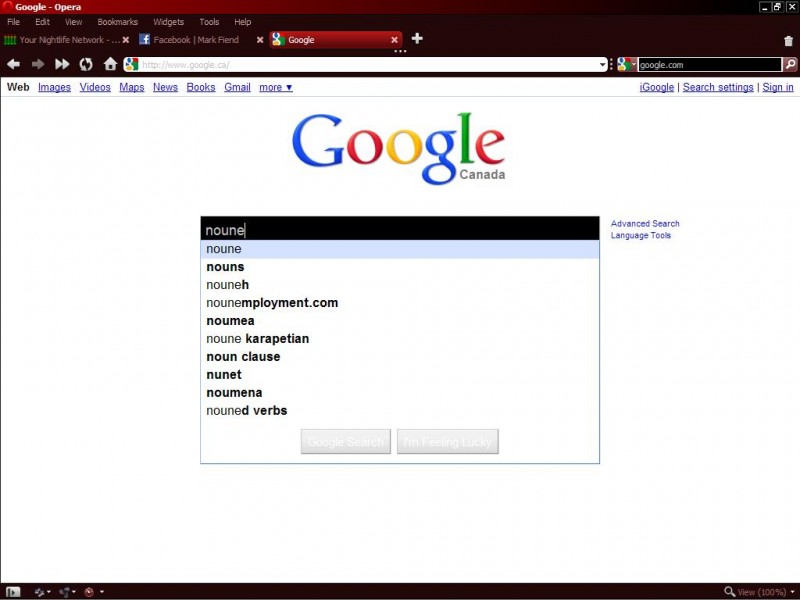The image size is (800, 600).
Task: Open the Tools menu
Action: (209, 22)
